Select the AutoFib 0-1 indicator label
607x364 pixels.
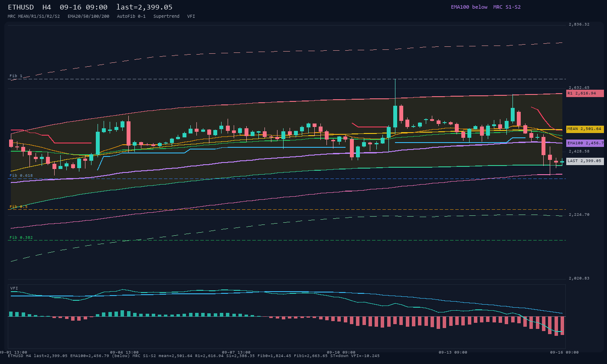click(x=131, y=16)
